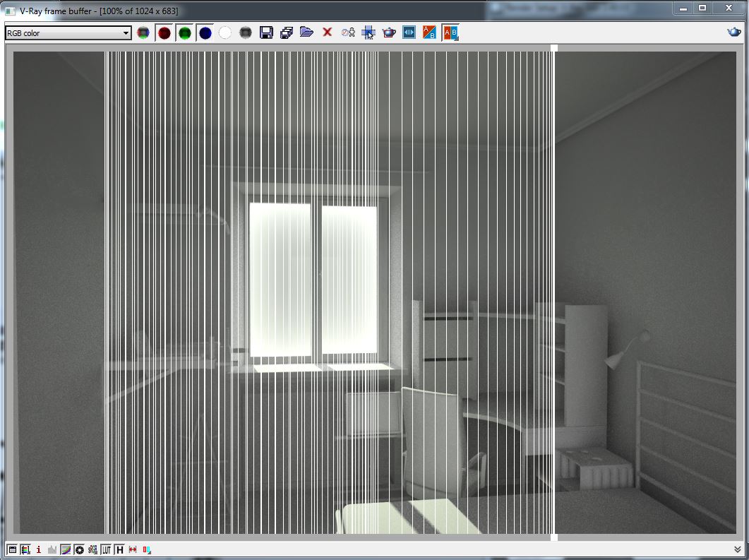Viewport: 749px width, 560px height.
Task: Toggle the blue channel button
Action: 205,32
